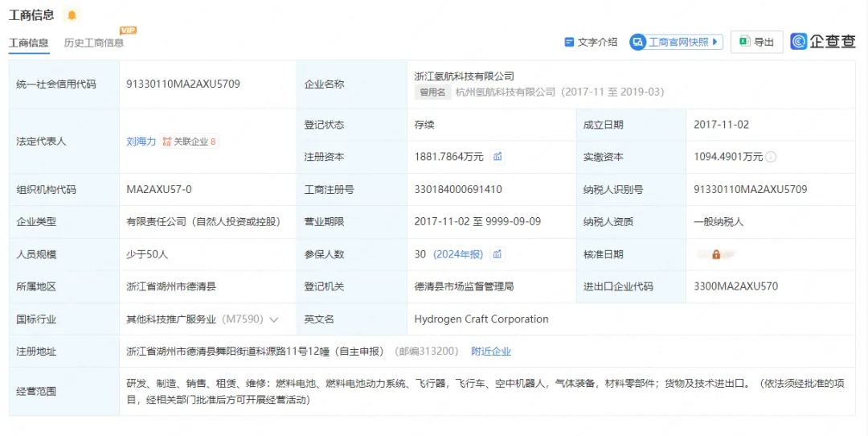
Task: Open 关联企业 8 related companies badge
Action: (190, 142)
